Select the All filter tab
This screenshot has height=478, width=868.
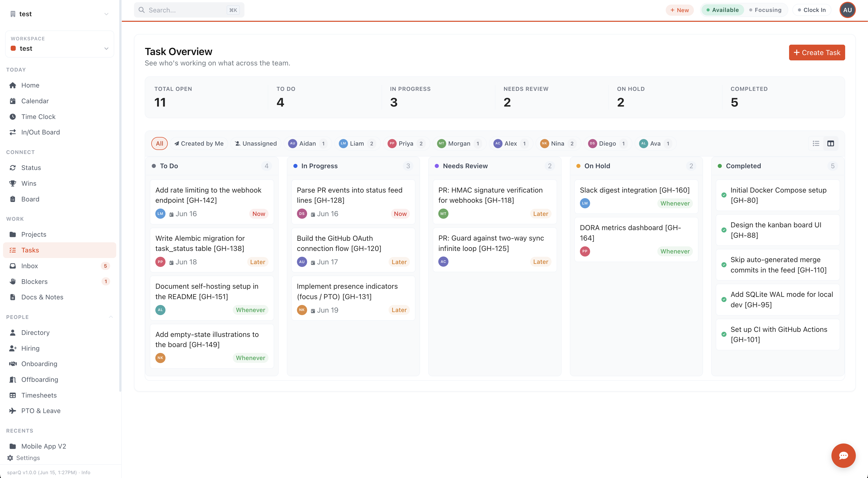click(159, 144)
